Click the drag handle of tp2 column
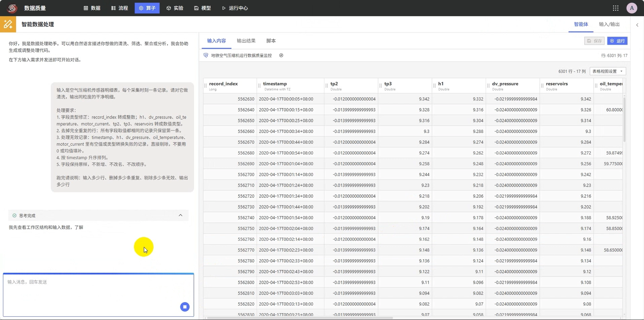 click(327, 86)
